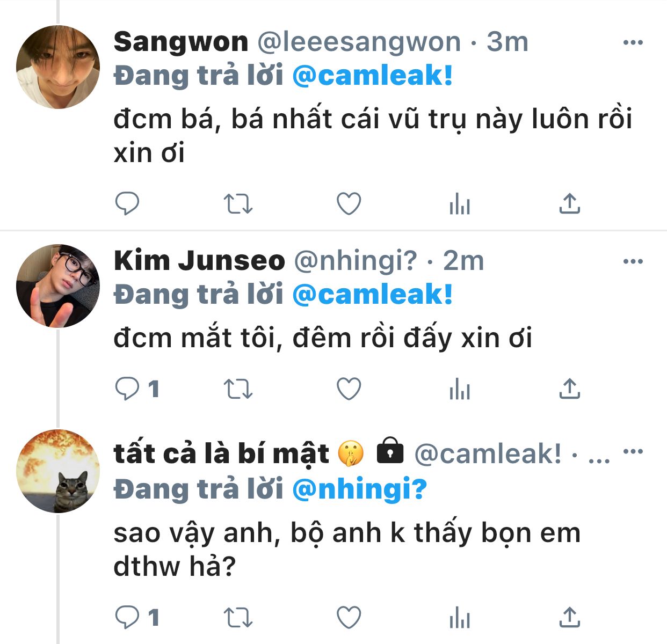Screen dimensions: 667x644
Task: Open more options on Kim Junseo's tweet
Action: tap(633, 262)
